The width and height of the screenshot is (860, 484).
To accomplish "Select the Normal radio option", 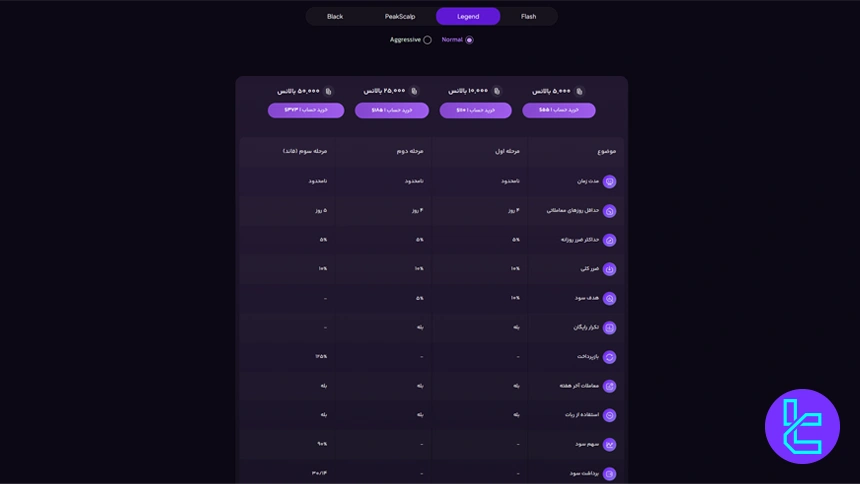I will coord(469,40).
